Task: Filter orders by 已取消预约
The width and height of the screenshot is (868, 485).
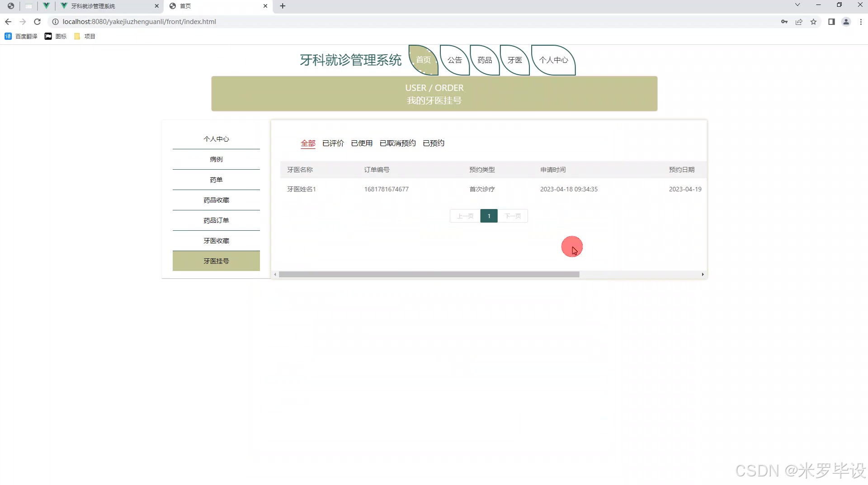Action: click(397, 143)
